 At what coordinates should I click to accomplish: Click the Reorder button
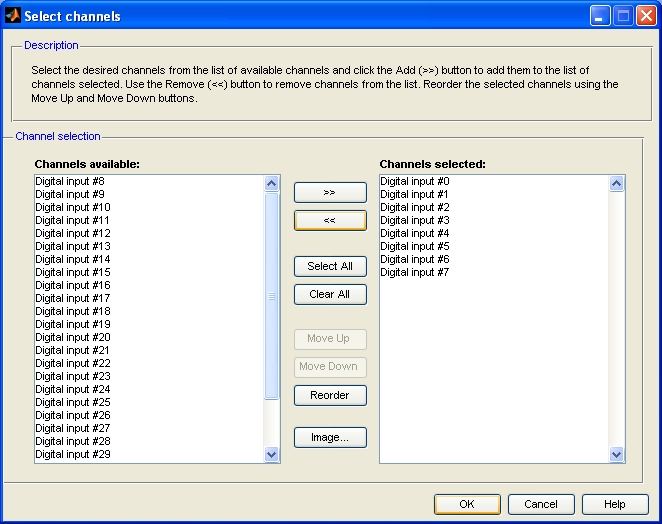[330, 395]
